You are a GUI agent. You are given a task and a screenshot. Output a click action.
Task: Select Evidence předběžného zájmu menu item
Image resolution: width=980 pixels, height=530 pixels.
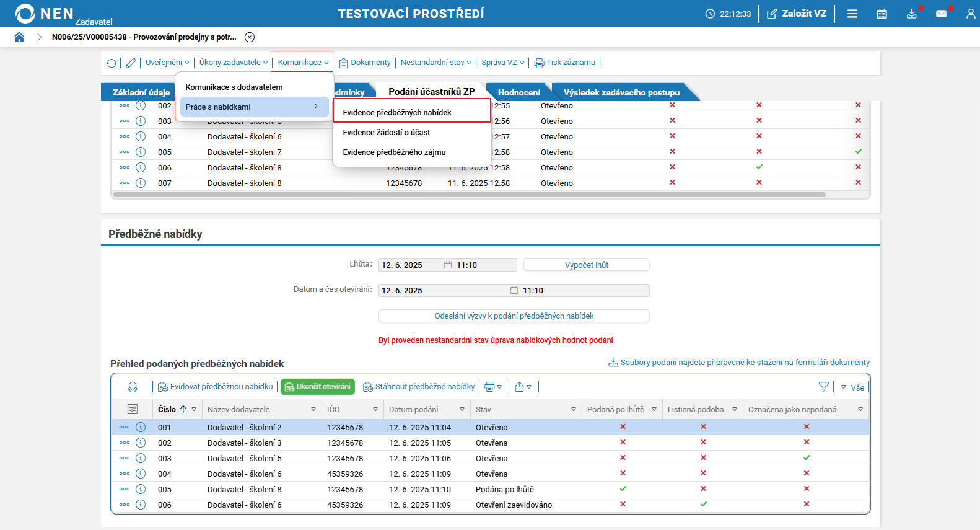[394, 152]
